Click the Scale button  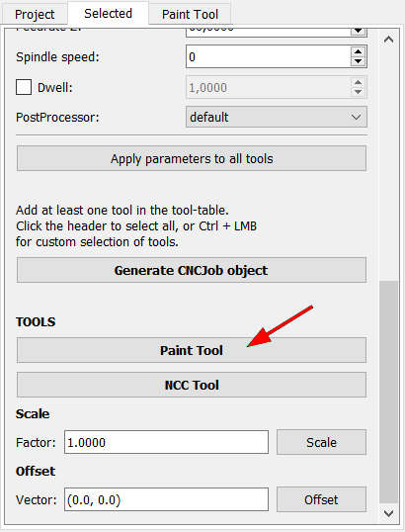321,442
